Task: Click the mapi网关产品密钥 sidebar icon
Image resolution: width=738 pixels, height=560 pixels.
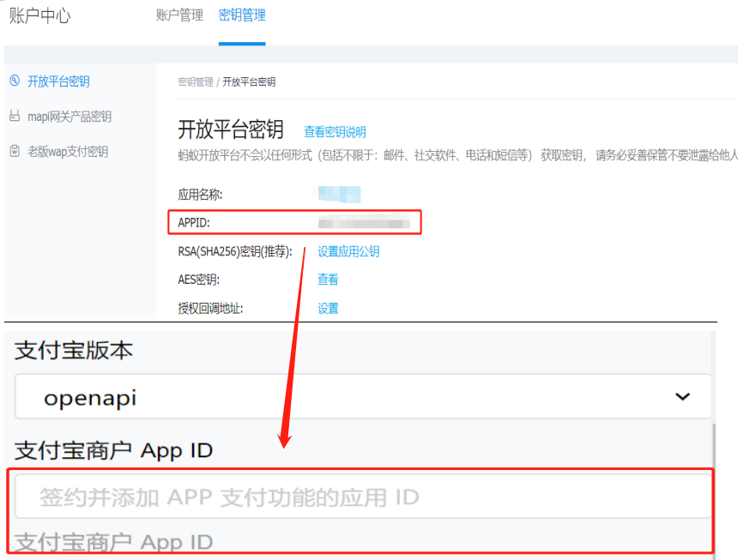Action: click(15, 116)
